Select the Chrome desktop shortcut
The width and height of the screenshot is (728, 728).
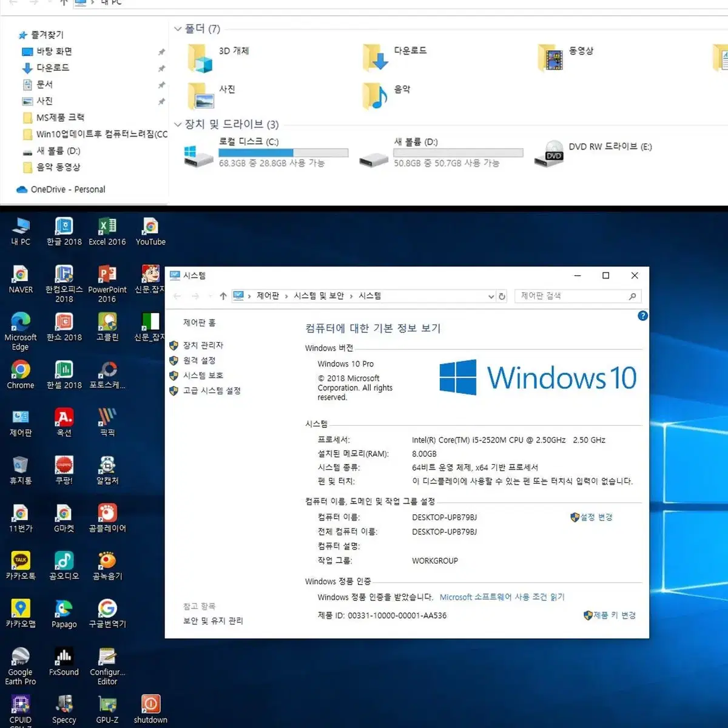pyautogui.click(x=21, y=376)
